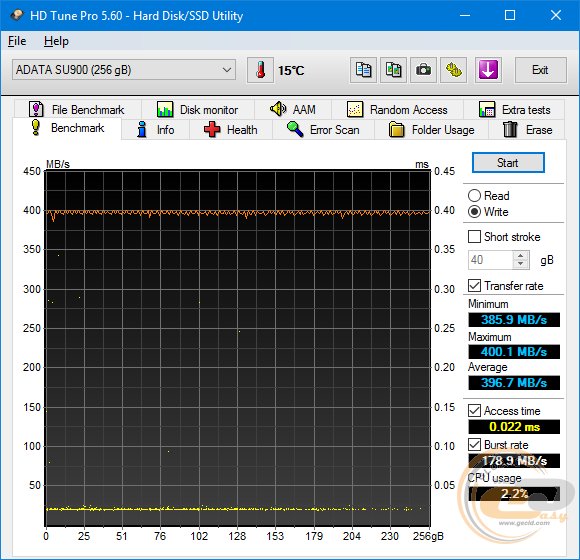Click the 0.022 ms access time value

click(514, 427)
